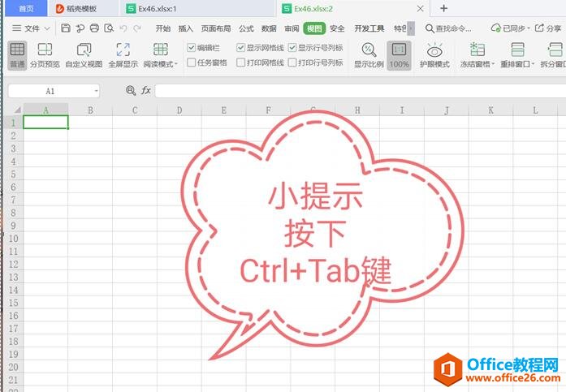Select column D header
The image size is (566, 392).
click(179, 110)
